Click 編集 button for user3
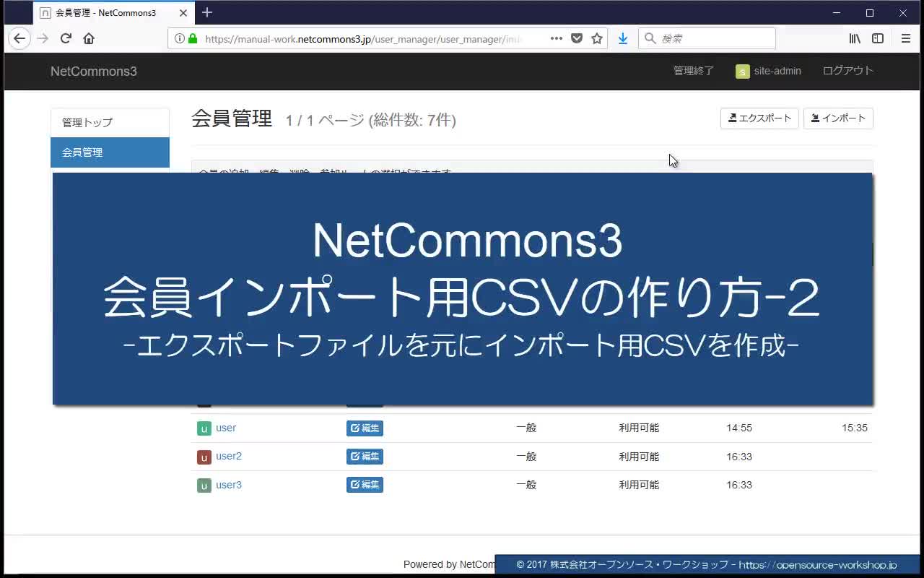This screenshot has width=924, height=578. (x=365, y=485)
